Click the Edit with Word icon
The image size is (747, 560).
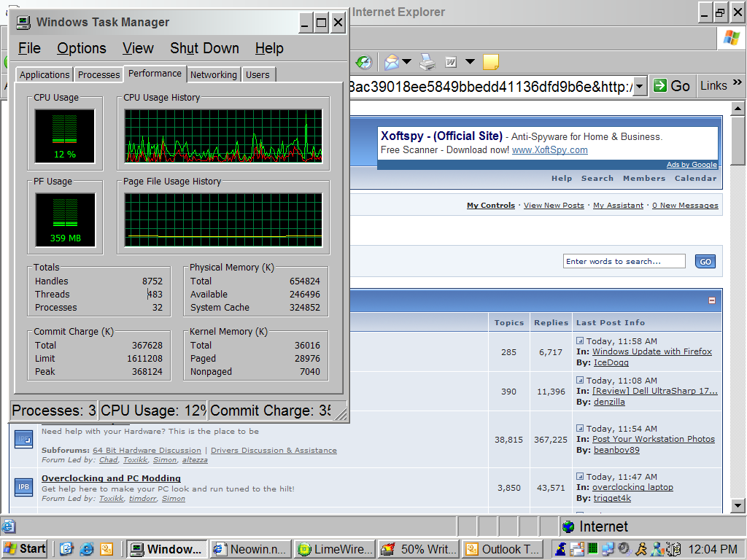tap(451, 62)
